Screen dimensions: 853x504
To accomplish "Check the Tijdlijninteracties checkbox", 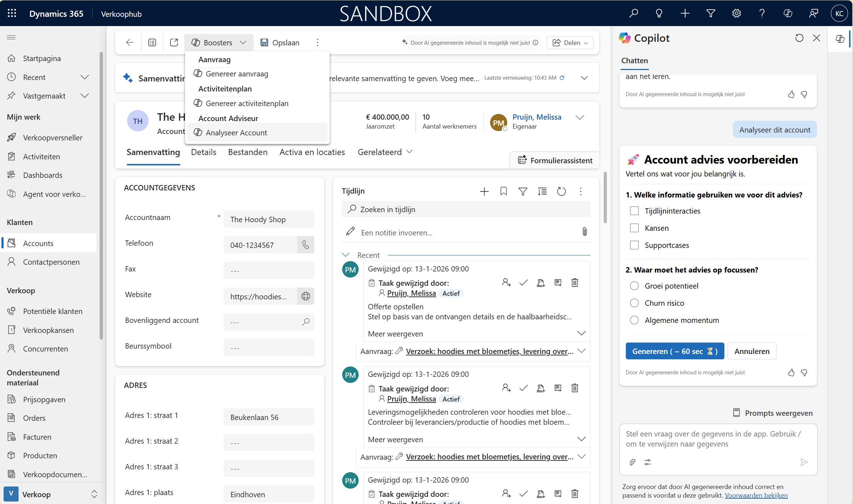I will coord(634,211).
